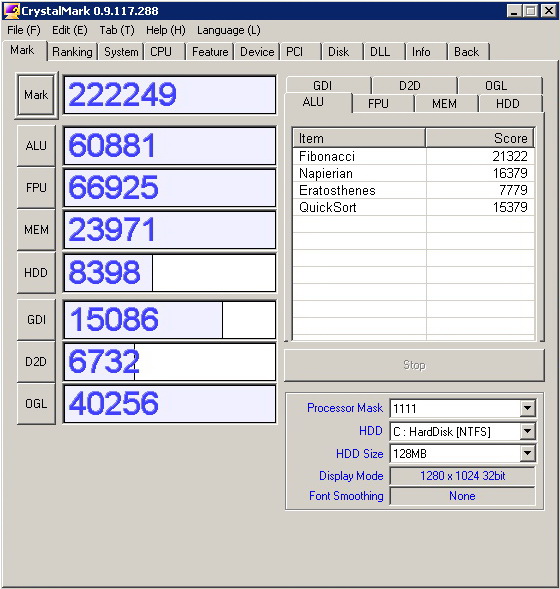
Task: Click the ALU score 60881
Action: coord(170,146)
